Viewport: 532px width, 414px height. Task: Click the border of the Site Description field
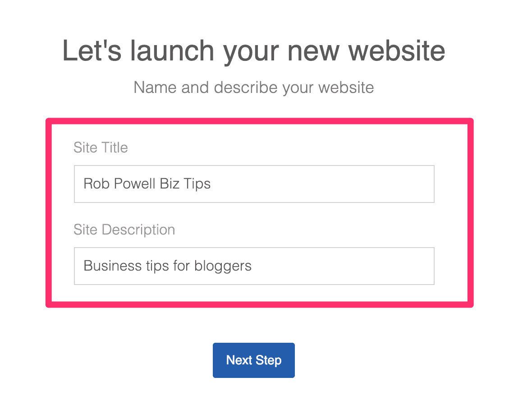pos(254,247)
